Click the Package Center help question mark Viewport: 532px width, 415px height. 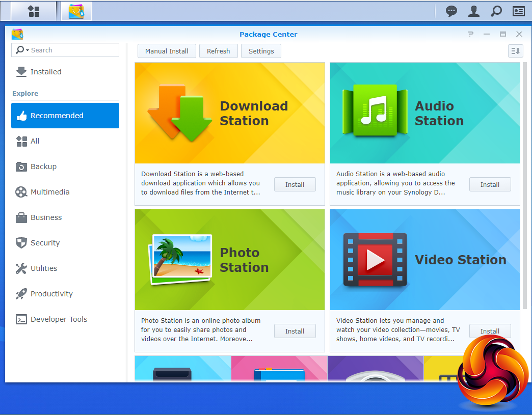470,34
